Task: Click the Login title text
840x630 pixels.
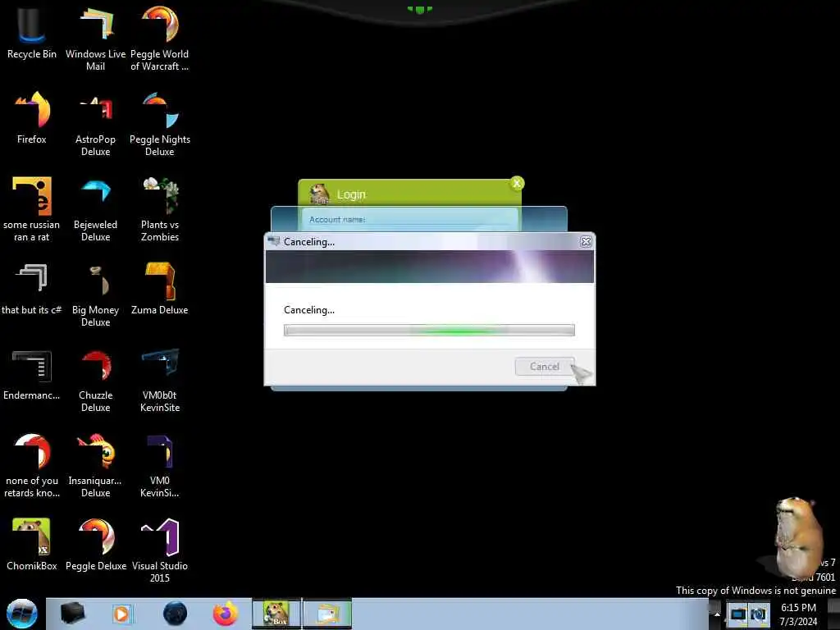Action: tap(351, 194)
